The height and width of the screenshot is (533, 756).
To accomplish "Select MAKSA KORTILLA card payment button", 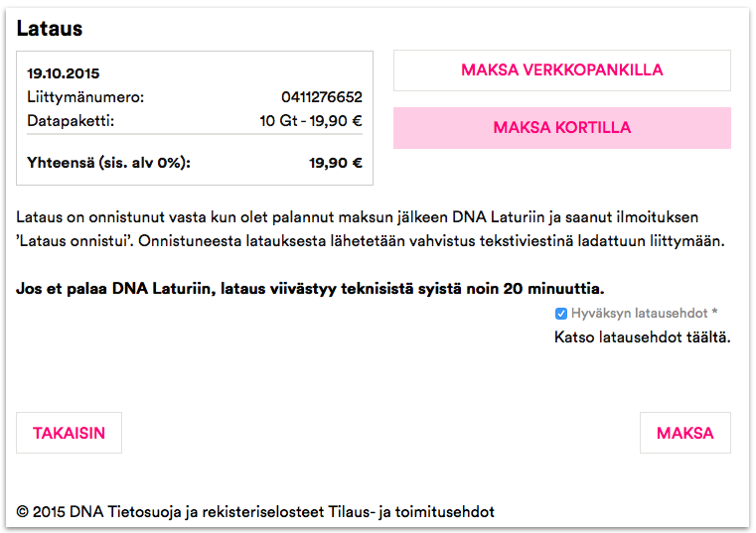I will tap(561, 128).
